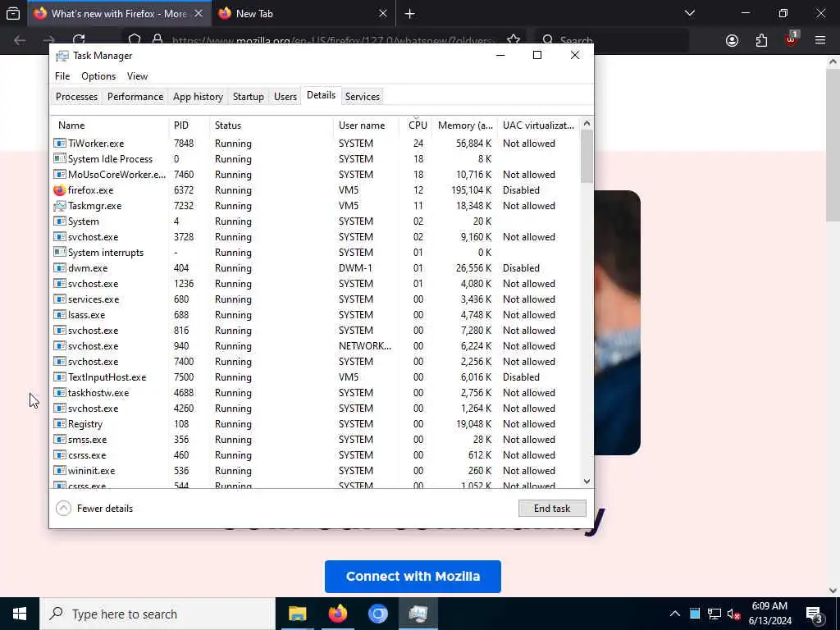Sort by the CPU column header
Screen dimensions: 840x630
coord(416,126)
